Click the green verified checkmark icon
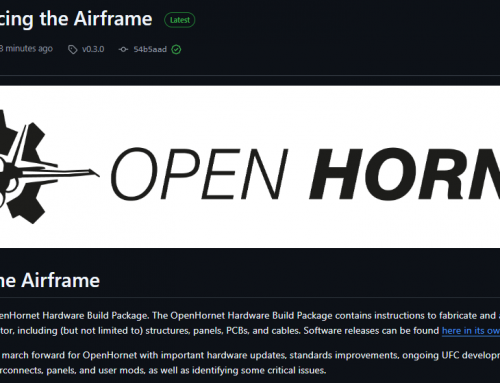Viewport: 500px width, 383px height. pyautogui.click(x=176, y=50)
